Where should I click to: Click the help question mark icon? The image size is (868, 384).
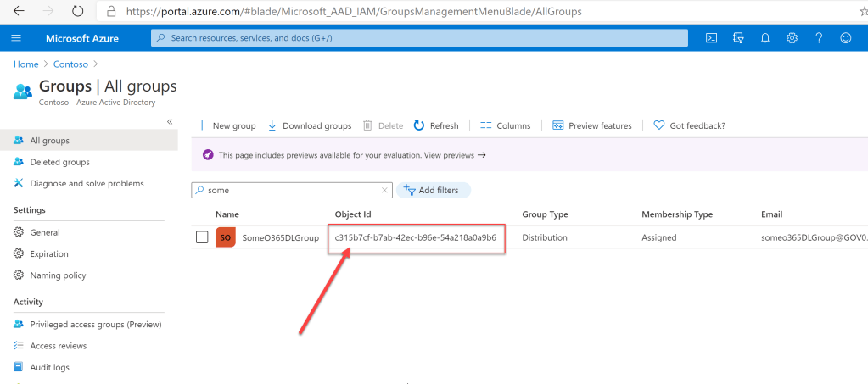(x=819, y=38)
